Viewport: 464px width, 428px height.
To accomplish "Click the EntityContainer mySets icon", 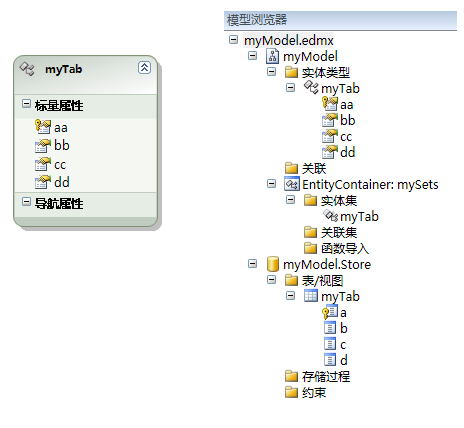I will coord(292,184).
